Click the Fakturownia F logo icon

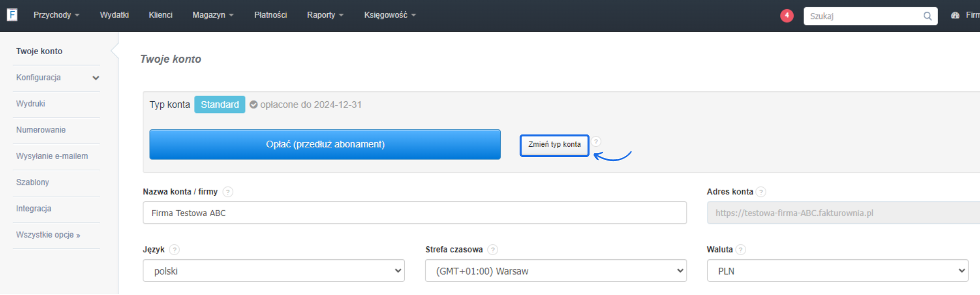pos(12,15)
